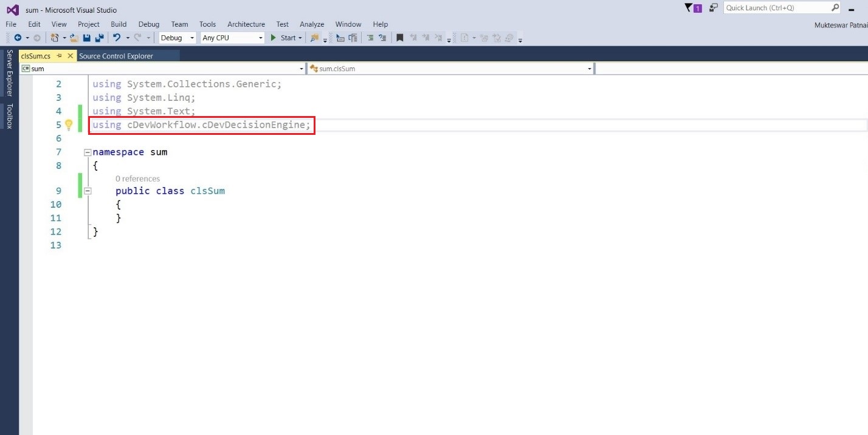Screen dimensions: 868x435
Task: Open the notifications flag showing 1
Action: point(694,8)
